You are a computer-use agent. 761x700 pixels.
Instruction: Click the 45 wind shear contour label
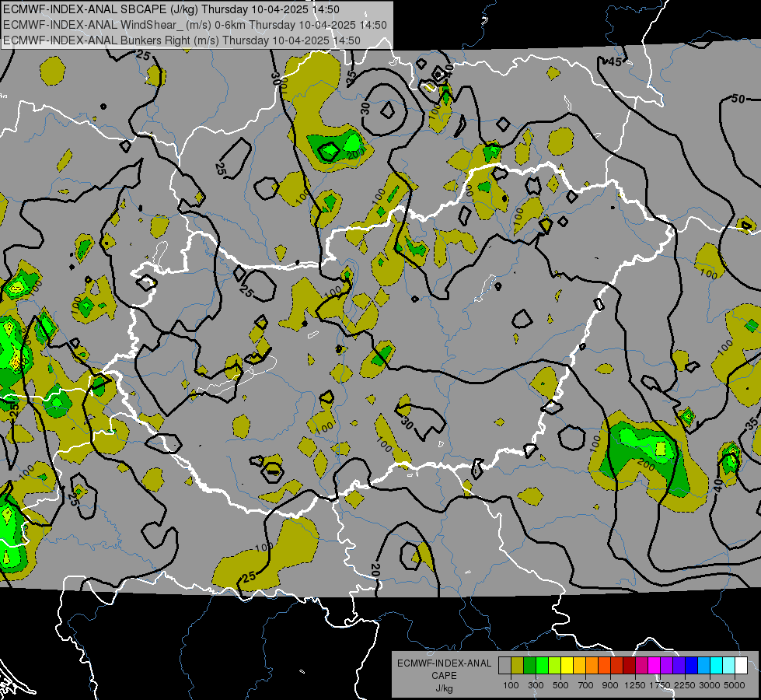coord(614,61)
